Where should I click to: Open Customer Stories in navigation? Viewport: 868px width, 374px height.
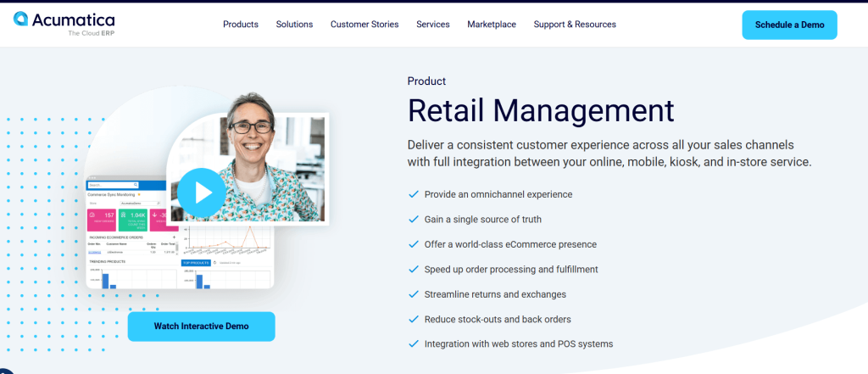pos(364,25)
